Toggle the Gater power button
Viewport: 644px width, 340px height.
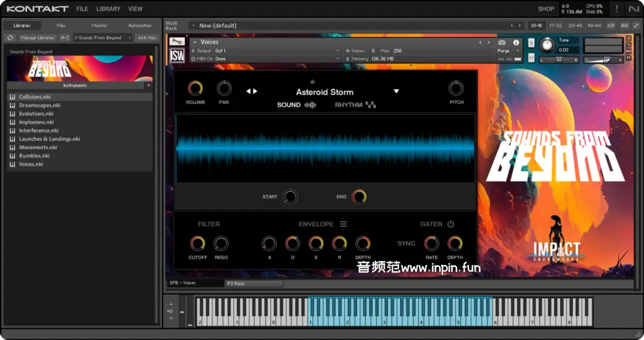[x=450, y=224]
